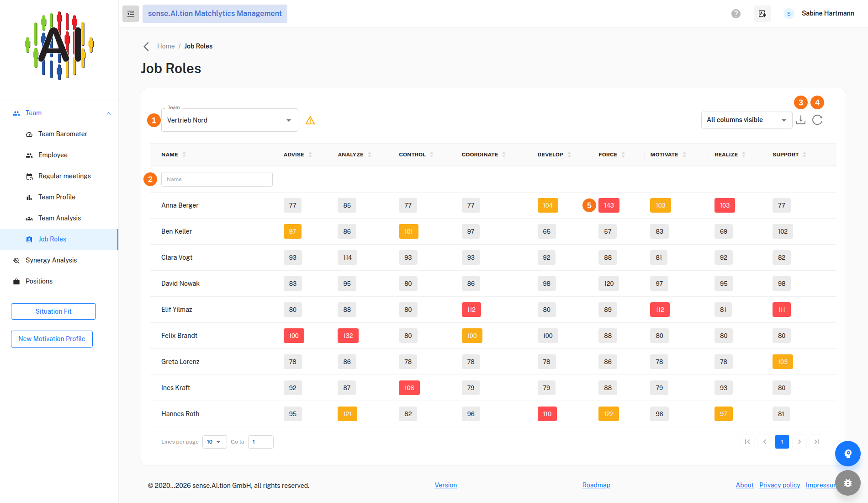Expand the All columns visible dropdown
Image resolution: width=868 pixels, height=503 pixels.
[x=746, y=120]
